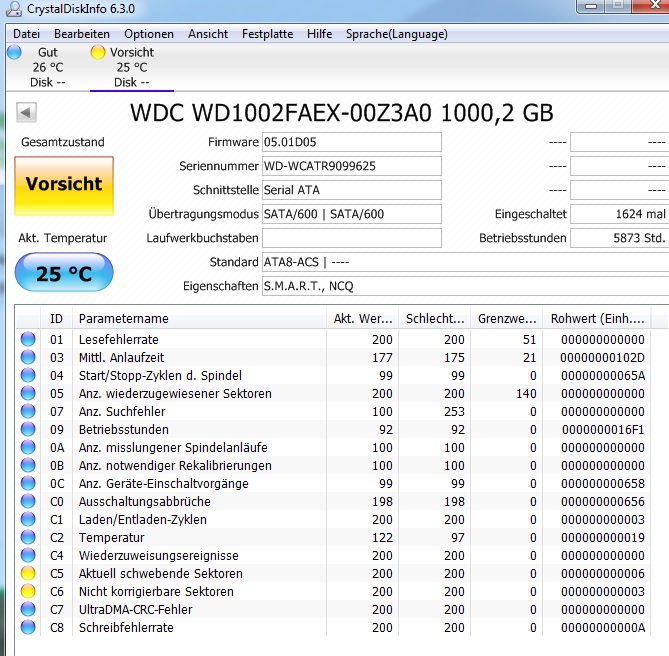Open the Sprache(Language) menu
Viewport: 669px width, 656px height.
[397, 34]
